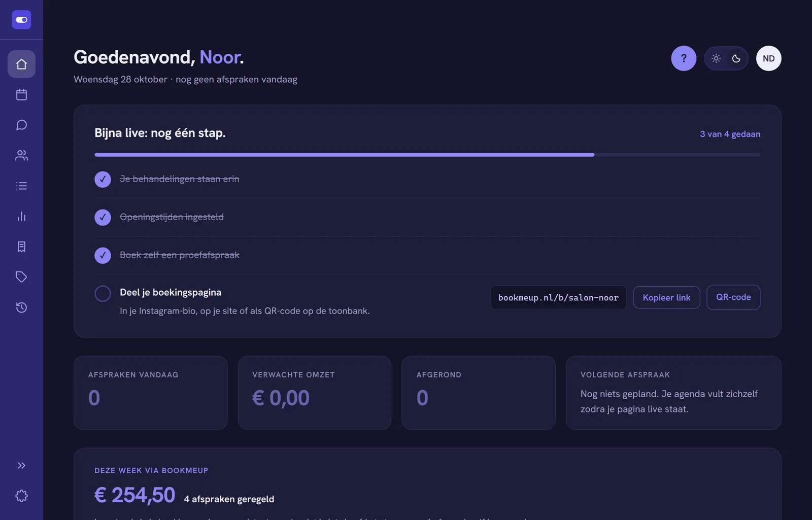Open the list icon in sidebar
Viewport: 812px width, 520px height.
tap(21, 186)
